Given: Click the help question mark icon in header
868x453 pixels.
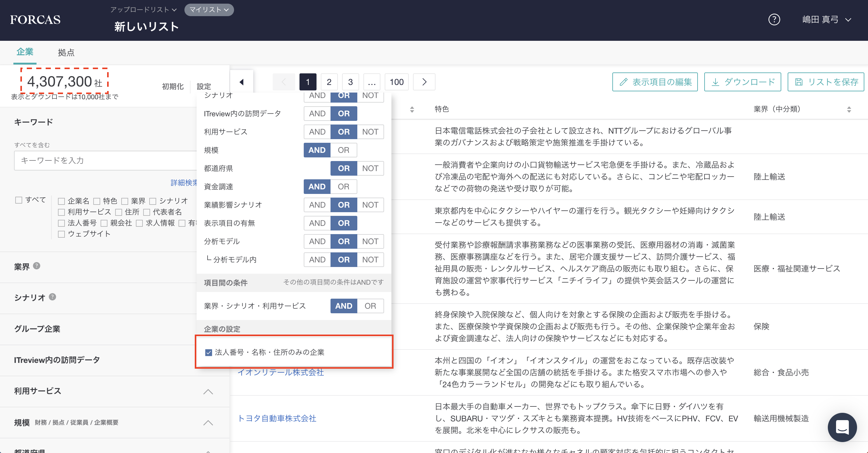Looking at the screenshot, I should (774, 19).
